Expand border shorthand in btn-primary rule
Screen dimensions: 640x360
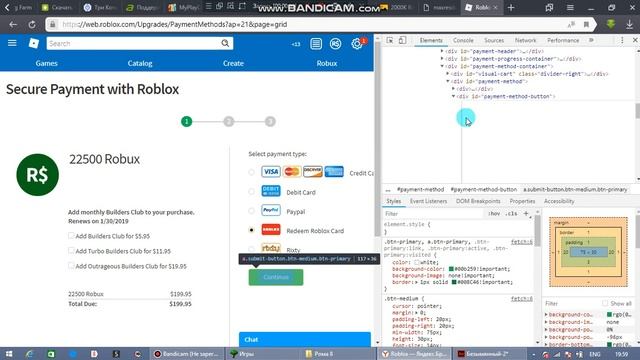417,282
